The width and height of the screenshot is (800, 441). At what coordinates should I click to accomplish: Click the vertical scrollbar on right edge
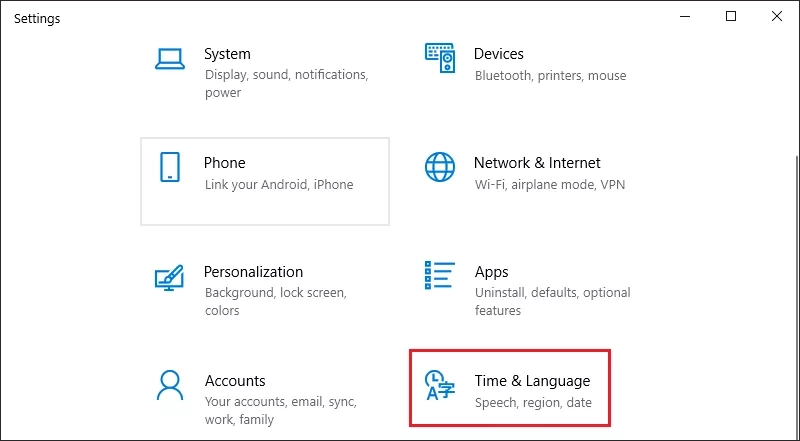click(x=795, y=296)
